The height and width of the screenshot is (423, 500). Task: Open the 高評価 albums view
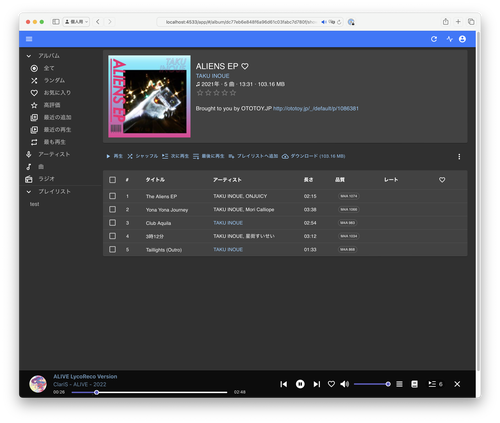tap(52, 105)
